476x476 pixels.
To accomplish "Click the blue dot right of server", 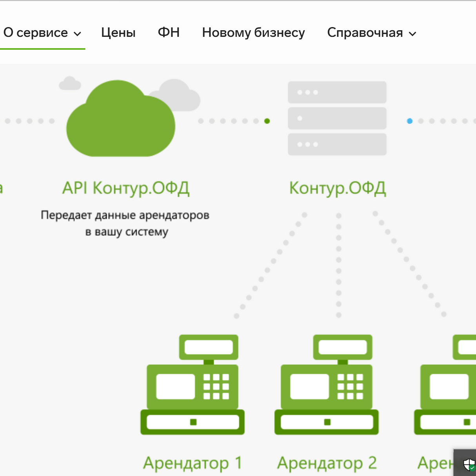I will [410, 121].
